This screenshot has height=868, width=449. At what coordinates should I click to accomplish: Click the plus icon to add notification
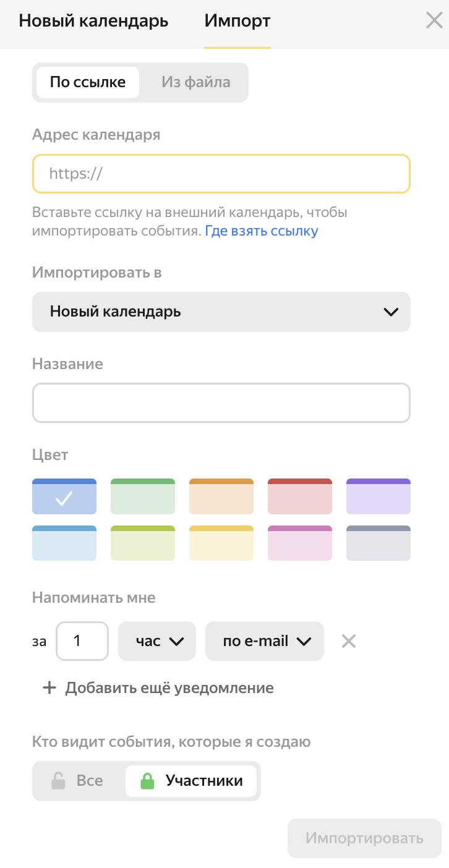[x=49, y=687]
